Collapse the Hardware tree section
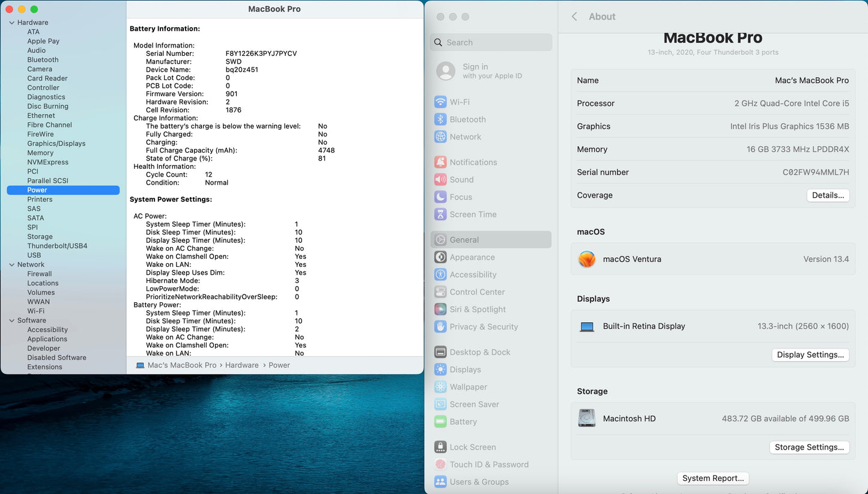The height and width of the screenshot is (494, 868). pos(11,23)
